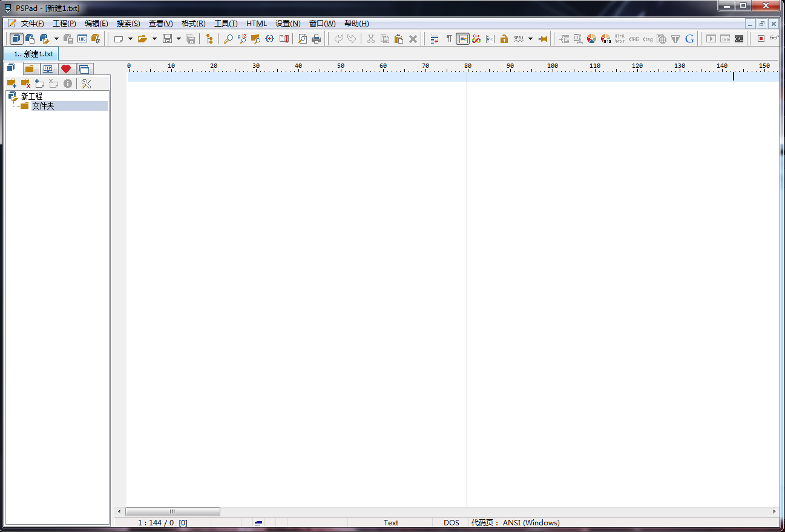Open the print preview icon

click(303, 39)
